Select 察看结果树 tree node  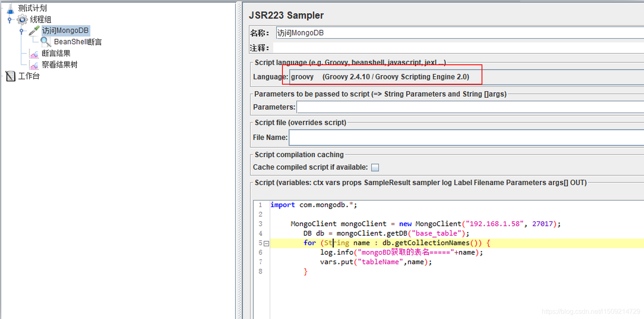(59, 65)
